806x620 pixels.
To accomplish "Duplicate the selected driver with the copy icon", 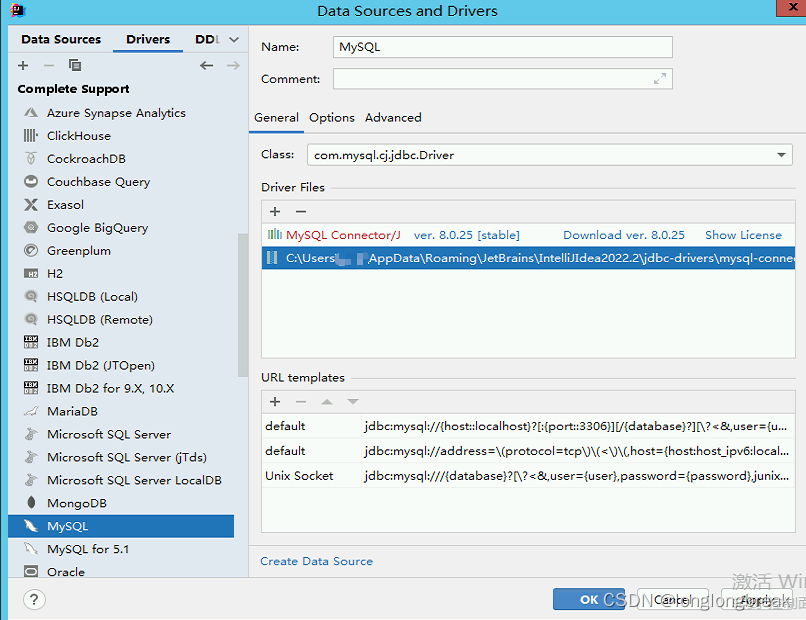I will (x=74, y=65).
